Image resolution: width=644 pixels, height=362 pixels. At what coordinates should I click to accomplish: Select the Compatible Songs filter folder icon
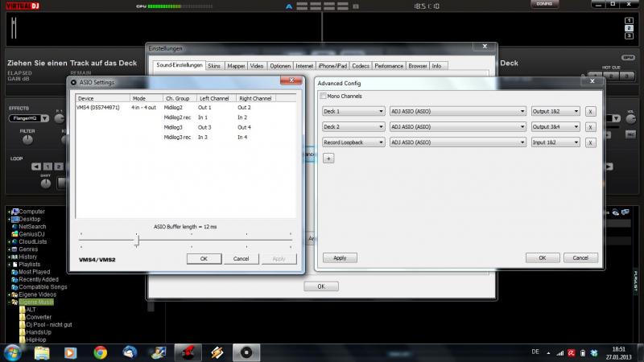(14, 287)
